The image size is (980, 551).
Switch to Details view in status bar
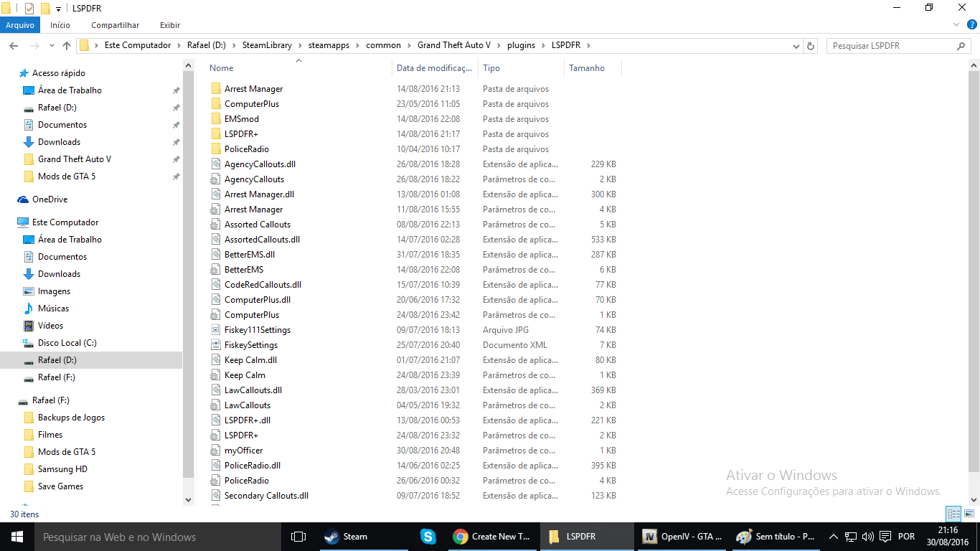click(x=953, y=514)
